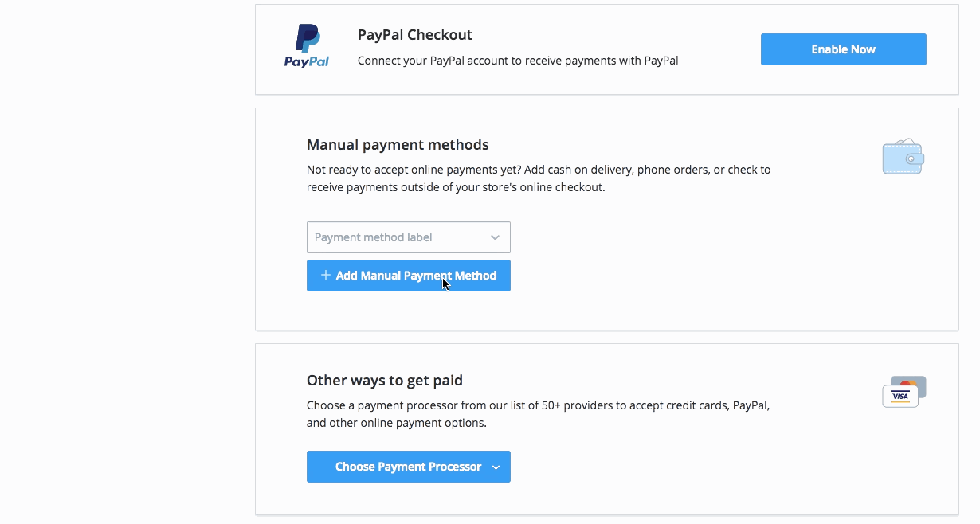The width and height of the screenshot is (980, 524).
Task: Click the PayPal Checkout heading
Action: coord(414,35)
